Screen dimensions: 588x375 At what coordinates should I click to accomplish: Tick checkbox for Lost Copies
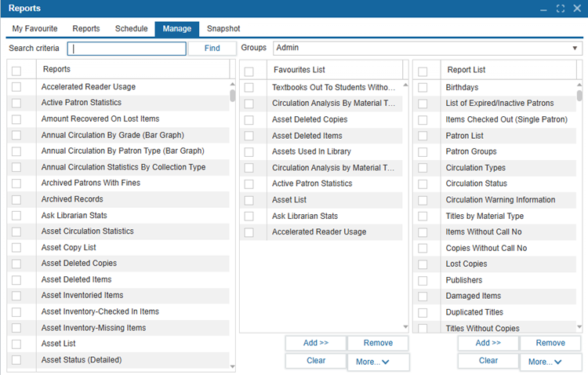[423, 264]
